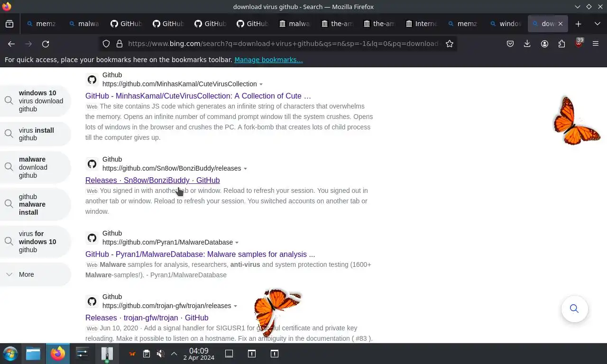Open Pyran1/MalwareDatabase result title link
Viewport: 607px width, 364px height.
[200, 254]
